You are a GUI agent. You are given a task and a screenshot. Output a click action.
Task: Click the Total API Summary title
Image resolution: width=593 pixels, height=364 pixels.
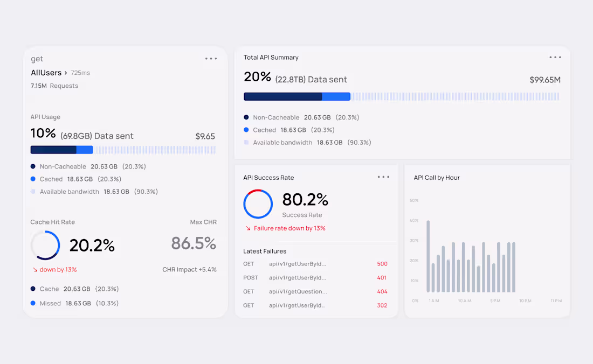pyautogui.click(x=271, y=58)
